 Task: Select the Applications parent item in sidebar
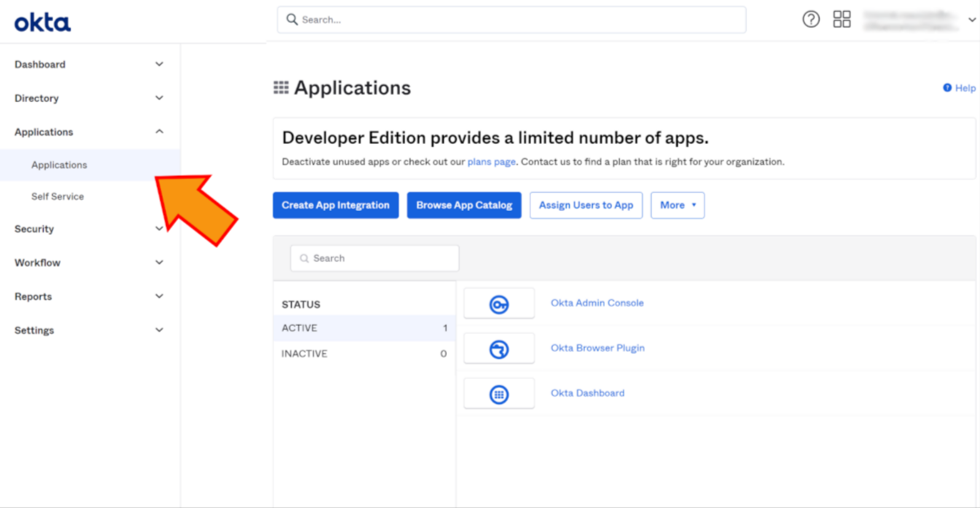pos(44,132)
